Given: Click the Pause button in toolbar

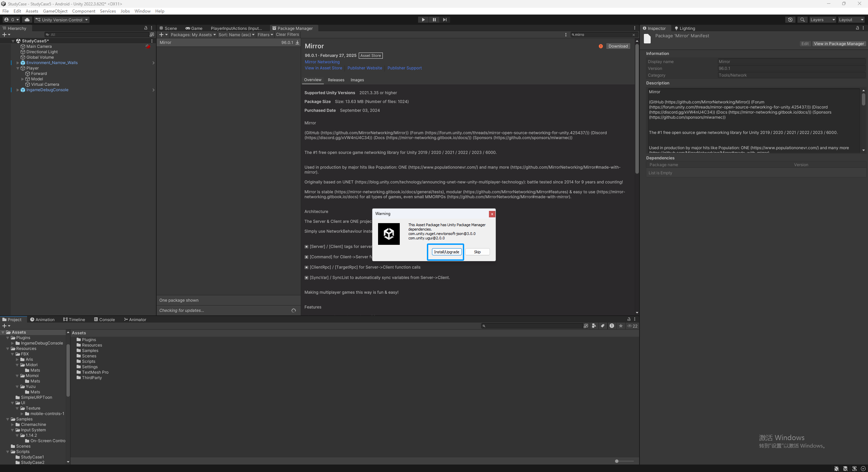Looking at the screenshot, I should click(x=434, y=20).
